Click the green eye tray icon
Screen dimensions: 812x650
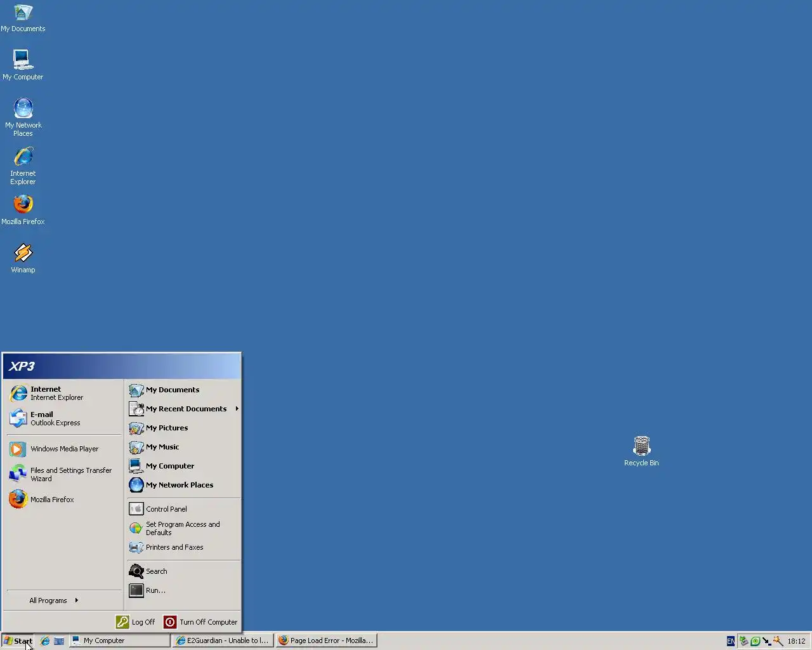[755, 641]
